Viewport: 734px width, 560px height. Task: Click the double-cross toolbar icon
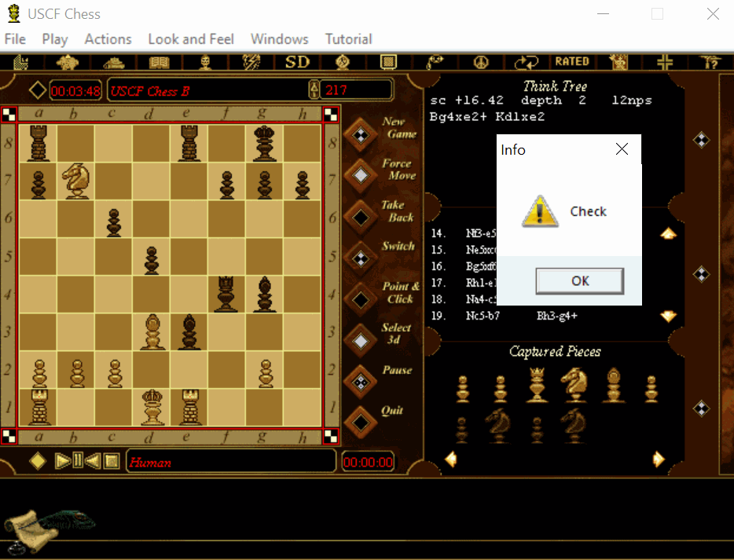pos(665,62)
